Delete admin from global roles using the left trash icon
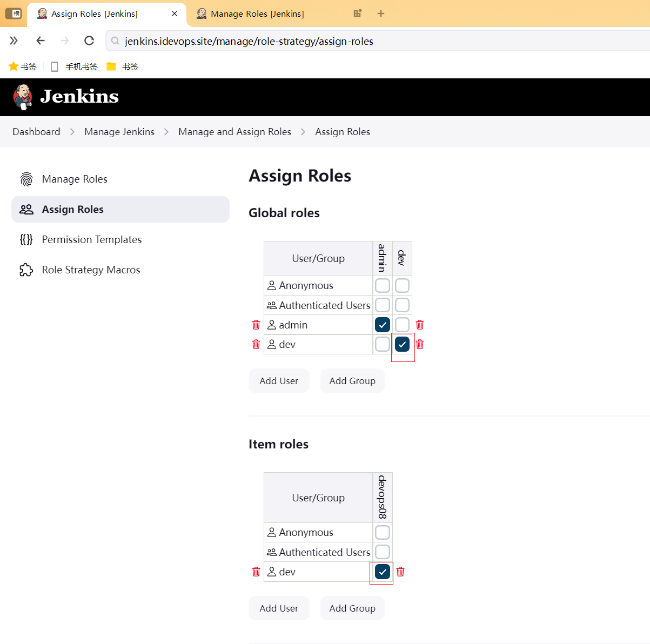The width and height of the screenshot is (650, 644). click(256, 325)
